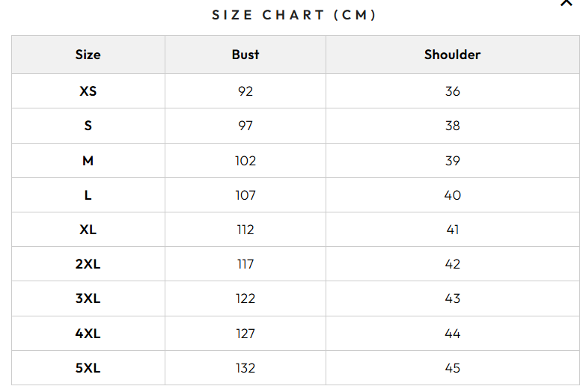586x392 pixels.
Task: Select the 3XL size row label
Action: tap(88, 298)
